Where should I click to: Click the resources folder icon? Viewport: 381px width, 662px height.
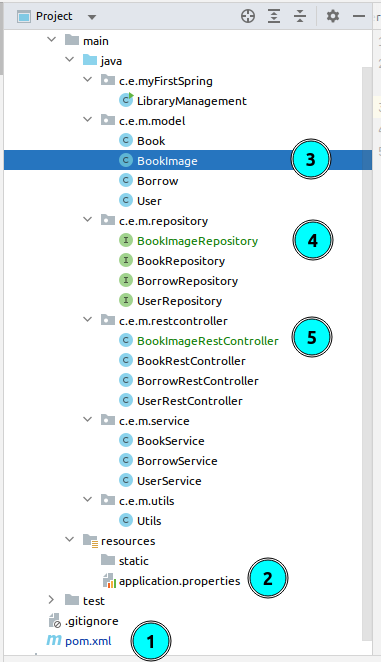pos(90,540)
